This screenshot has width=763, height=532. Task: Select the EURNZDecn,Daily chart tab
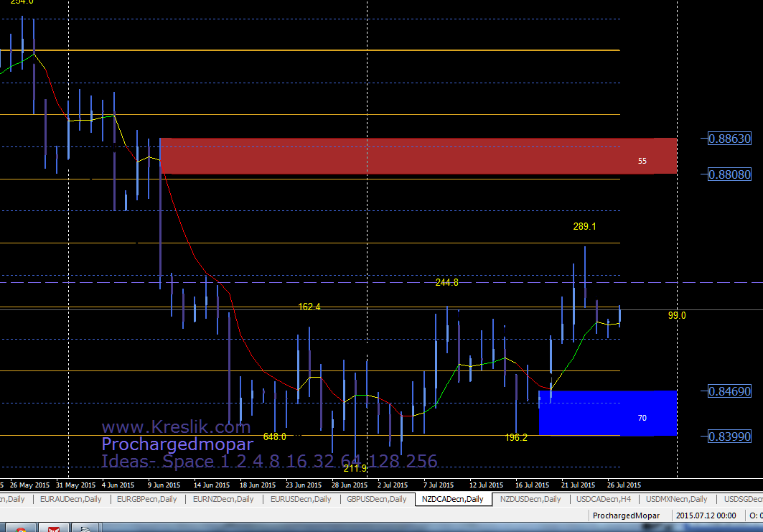click(223, 499)
